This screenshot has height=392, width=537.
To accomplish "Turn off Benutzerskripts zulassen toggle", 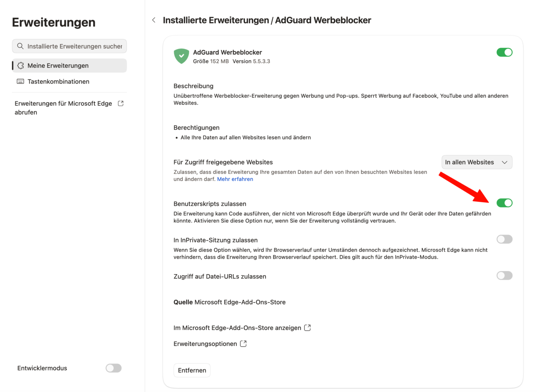I will pyautogui.click(x=504, y=203).
